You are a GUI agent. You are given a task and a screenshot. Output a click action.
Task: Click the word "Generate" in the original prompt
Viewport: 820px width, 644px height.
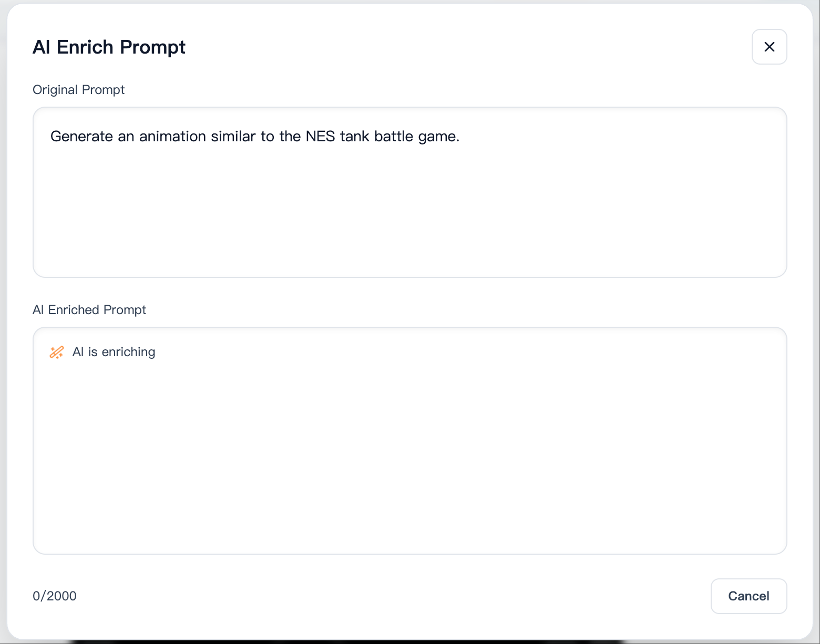pos(81,137)
